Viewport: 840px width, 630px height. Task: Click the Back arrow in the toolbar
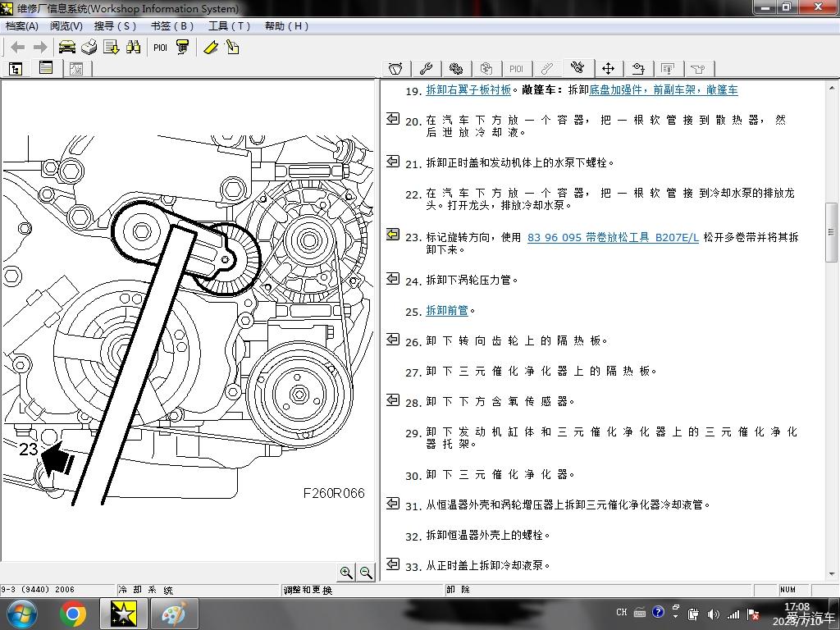[18, 47]
